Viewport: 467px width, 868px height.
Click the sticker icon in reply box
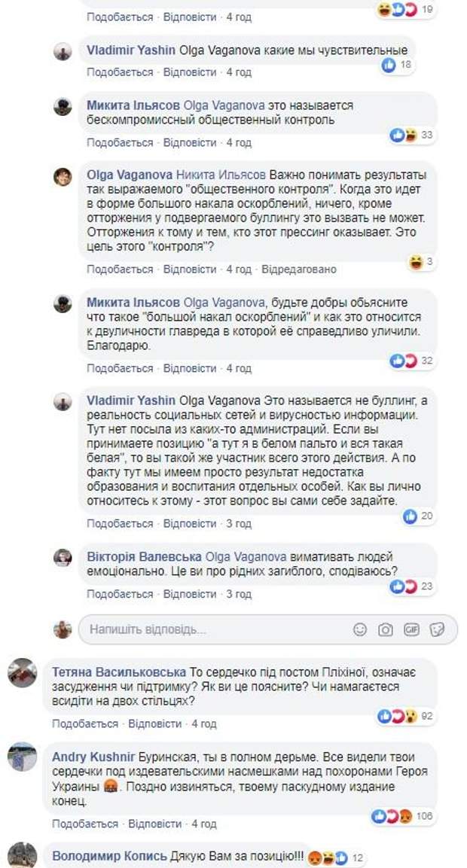437,629
